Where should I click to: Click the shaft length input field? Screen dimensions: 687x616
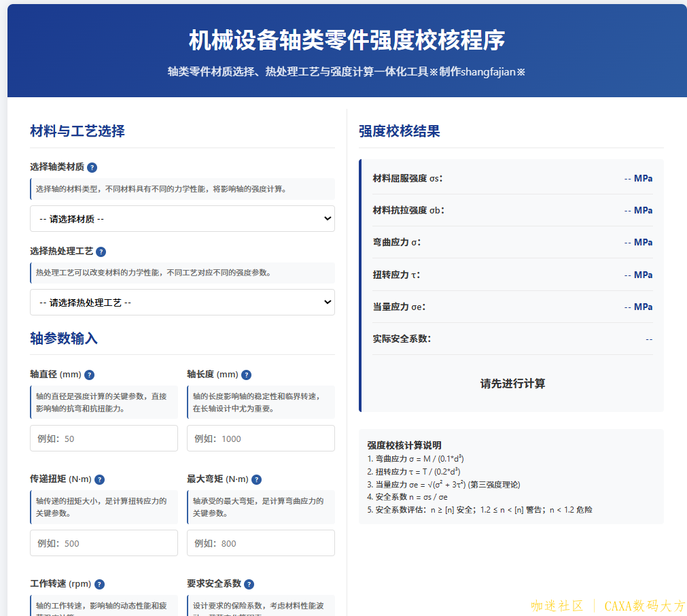coord(261,439)
